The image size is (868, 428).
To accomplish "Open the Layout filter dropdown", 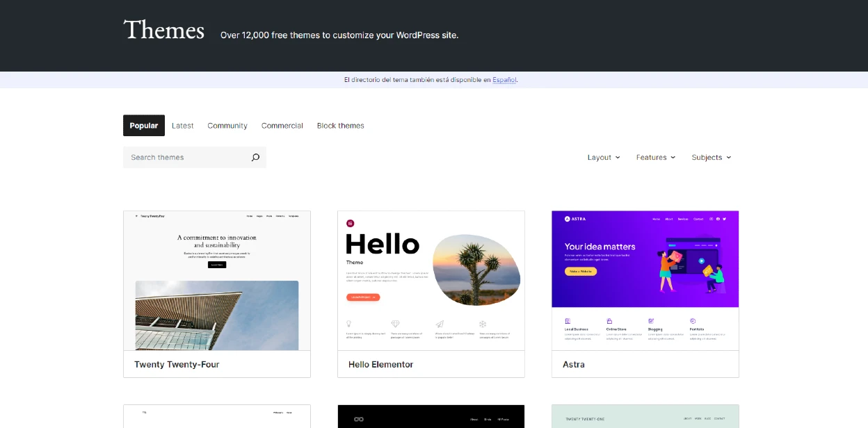I will 603,157.
